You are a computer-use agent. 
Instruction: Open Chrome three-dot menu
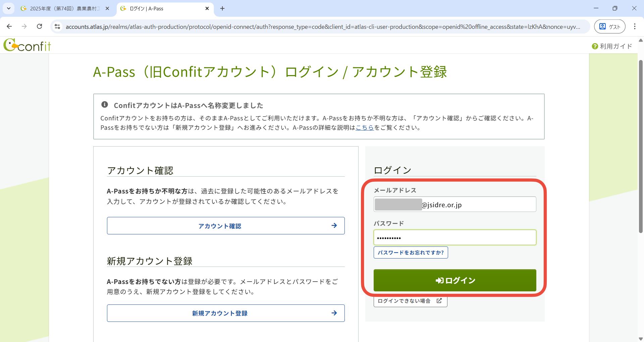tap(635, 26)
